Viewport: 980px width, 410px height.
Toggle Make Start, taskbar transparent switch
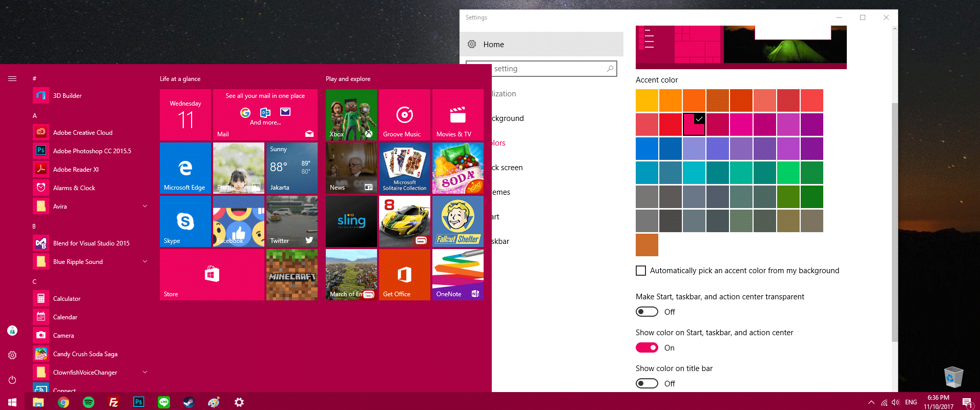point(647,312)
